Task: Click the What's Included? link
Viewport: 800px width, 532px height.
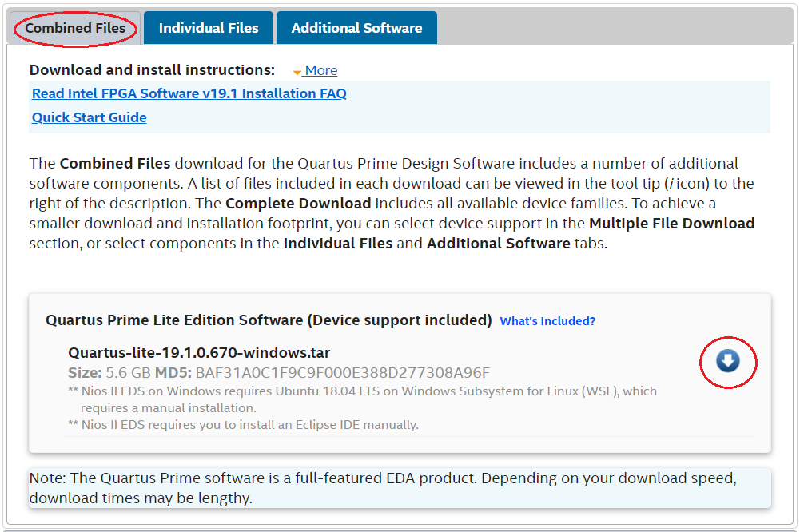Action: (x=547, y=321)
